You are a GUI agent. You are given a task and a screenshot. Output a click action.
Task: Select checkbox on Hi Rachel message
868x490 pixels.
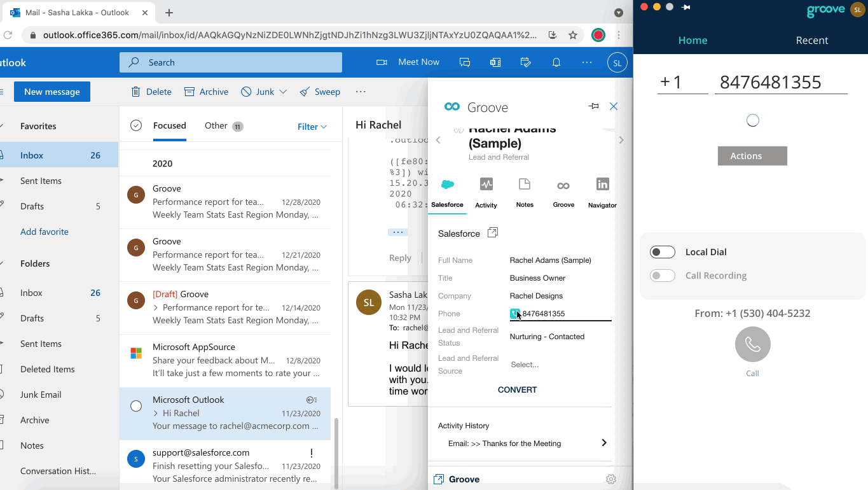tap(136, 406)
